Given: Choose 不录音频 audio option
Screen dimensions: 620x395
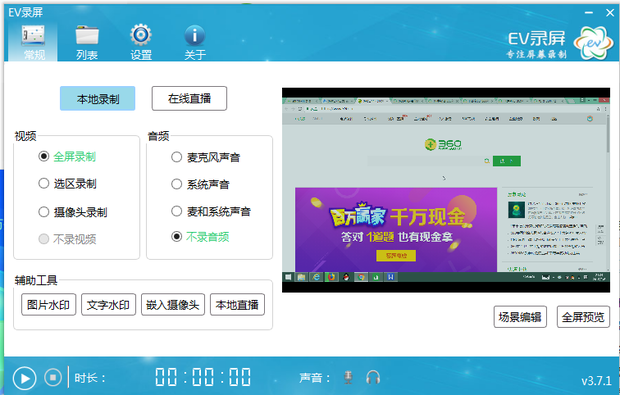Looking at the screenshot, I should 200,237.
